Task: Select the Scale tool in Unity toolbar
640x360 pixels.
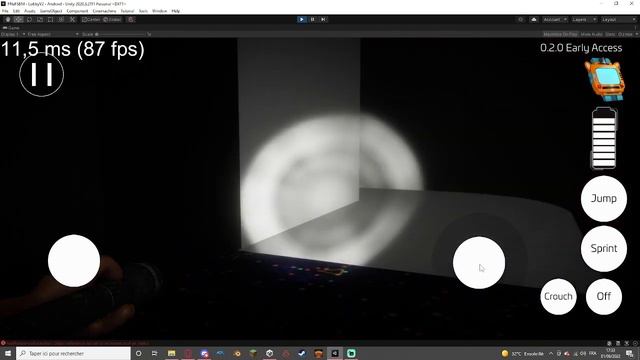Action: click(40, 20)
